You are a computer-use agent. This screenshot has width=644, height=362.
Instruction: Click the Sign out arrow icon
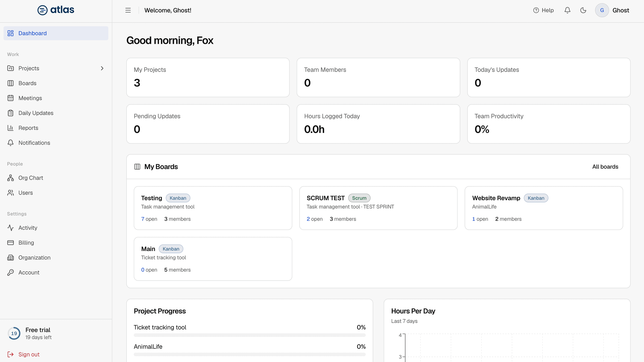pos(10,354)
